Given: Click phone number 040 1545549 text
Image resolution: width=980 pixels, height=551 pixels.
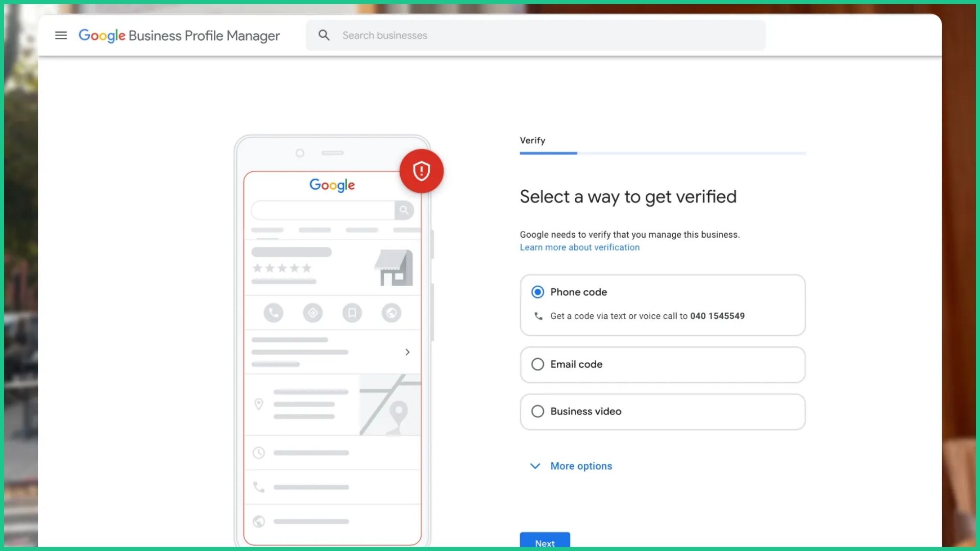Looking at the screenshot, I should (x=717, y=316).
